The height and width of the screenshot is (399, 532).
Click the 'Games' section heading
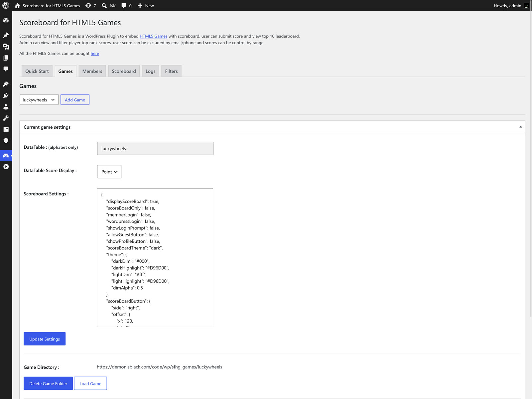coord(28,86)
